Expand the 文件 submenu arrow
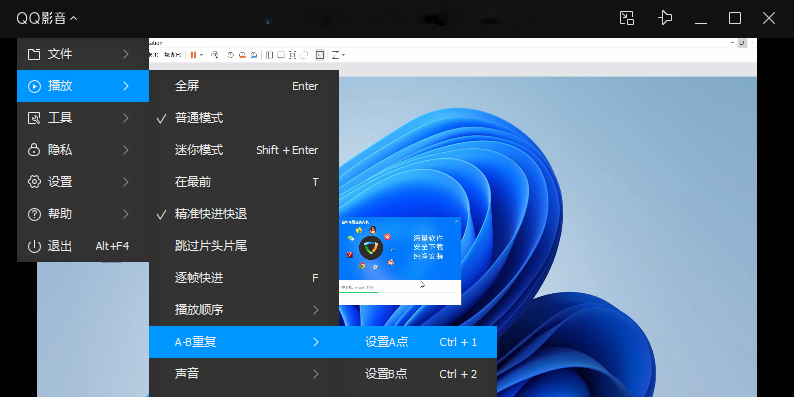This screenshot has height=397, width=794. 126,54
